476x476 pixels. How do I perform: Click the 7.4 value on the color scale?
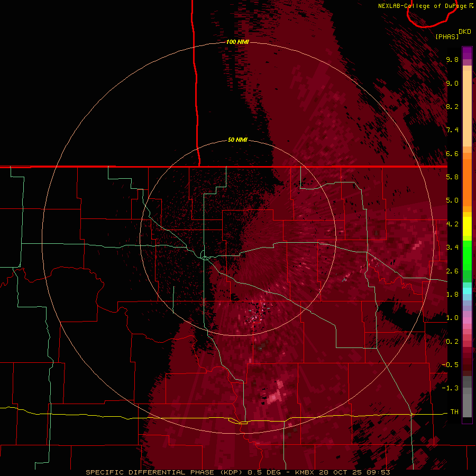click(x=452, y=130)
